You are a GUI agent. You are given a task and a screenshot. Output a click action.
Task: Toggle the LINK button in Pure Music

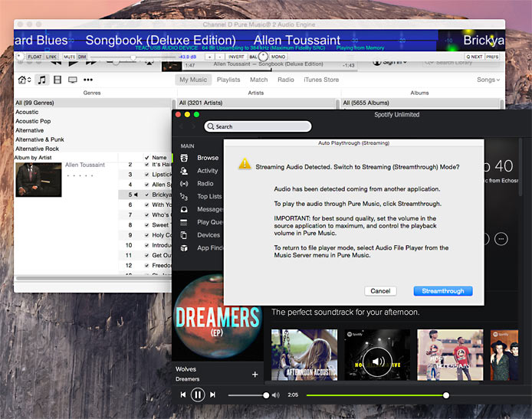[51, 57]
